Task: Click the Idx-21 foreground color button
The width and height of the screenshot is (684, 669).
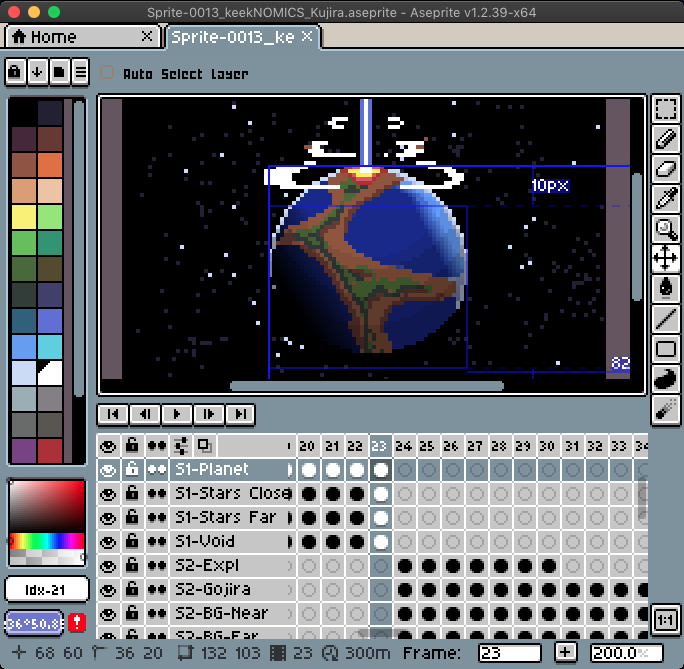Action: pos(46,590)
